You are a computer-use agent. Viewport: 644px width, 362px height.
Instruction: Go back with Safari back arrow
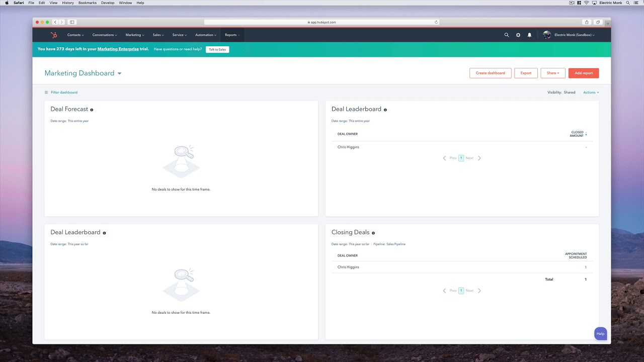(55, 22)
